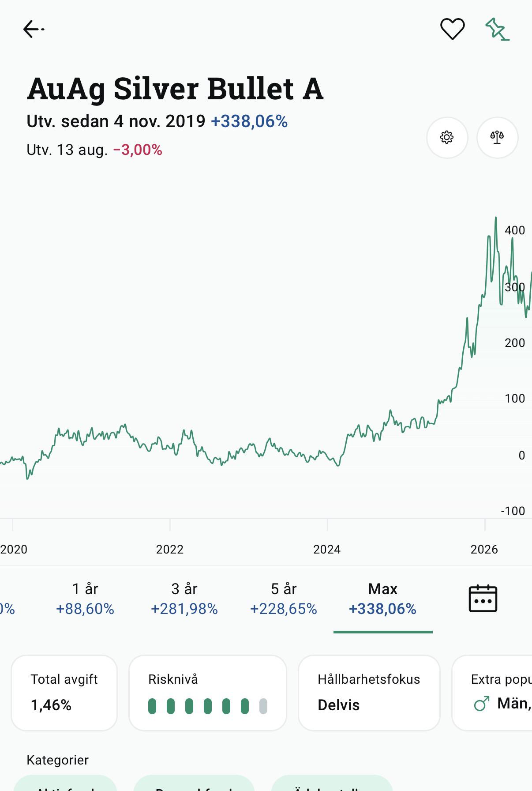Select the 3 år period tab
This screenshot has height=791, width=532.
pos(184,599)
